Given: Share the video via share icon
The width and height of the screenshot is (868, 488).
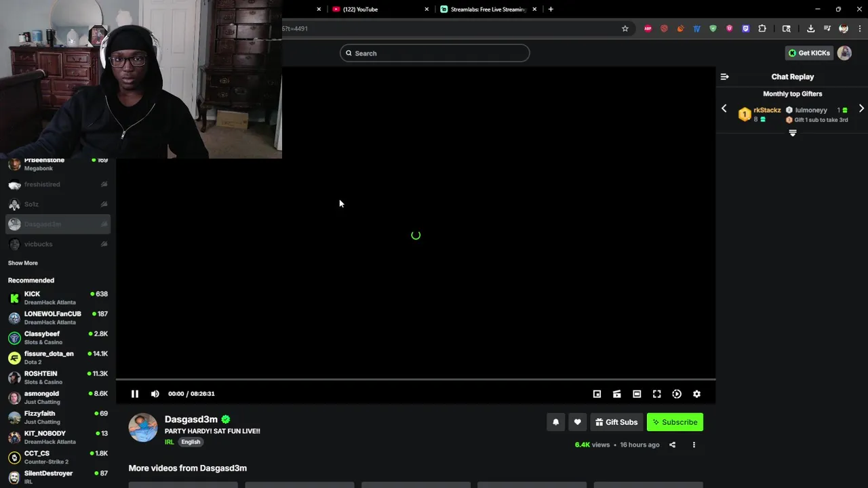Looking at the screenshot, I should [x=672, y=445].
